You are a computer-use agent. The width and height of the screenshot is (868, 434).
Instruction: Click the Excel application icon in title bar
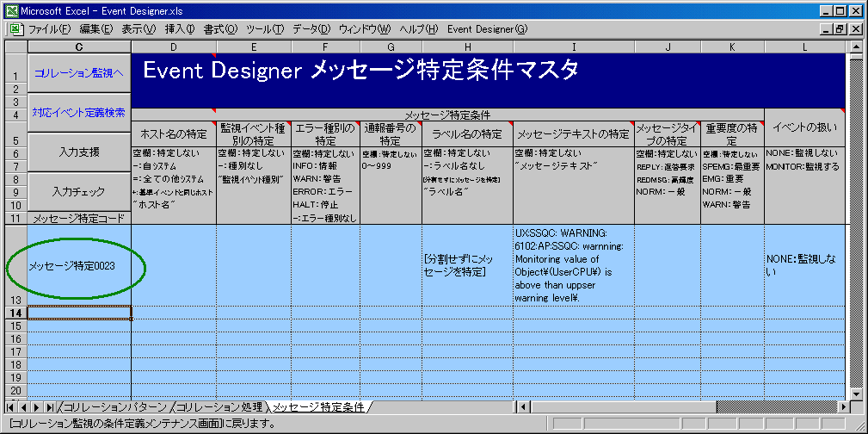click(x=10, y=10)
